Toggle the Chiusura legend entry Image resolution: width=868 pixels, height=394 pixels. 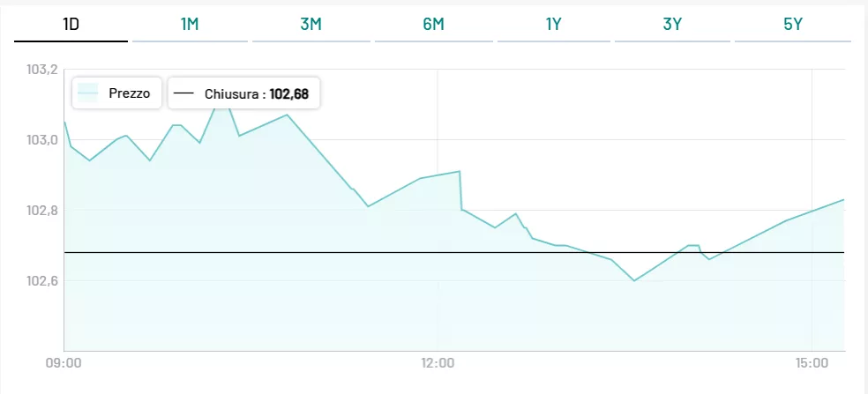[x=243, y=93]
